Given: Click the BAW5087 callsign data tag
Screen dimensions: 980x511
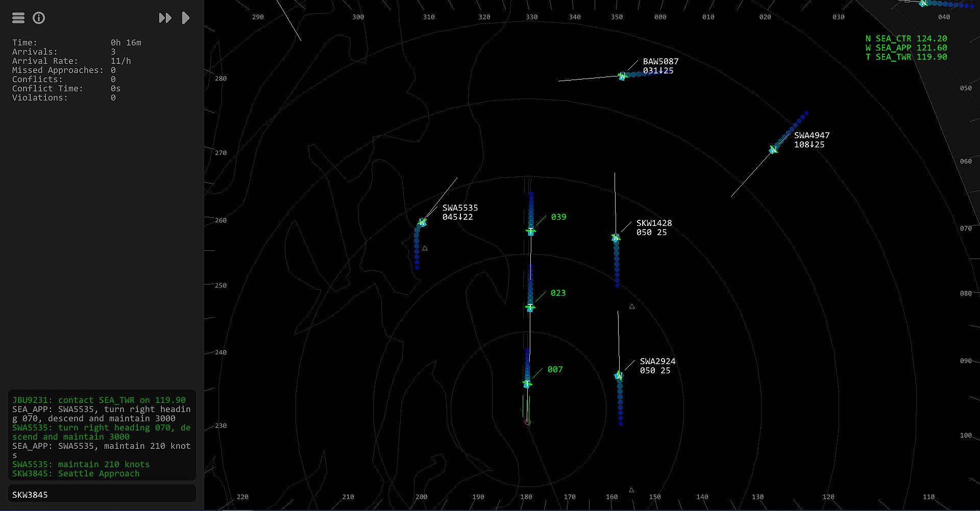Looking at the screenshot, I should click(660, 62).
